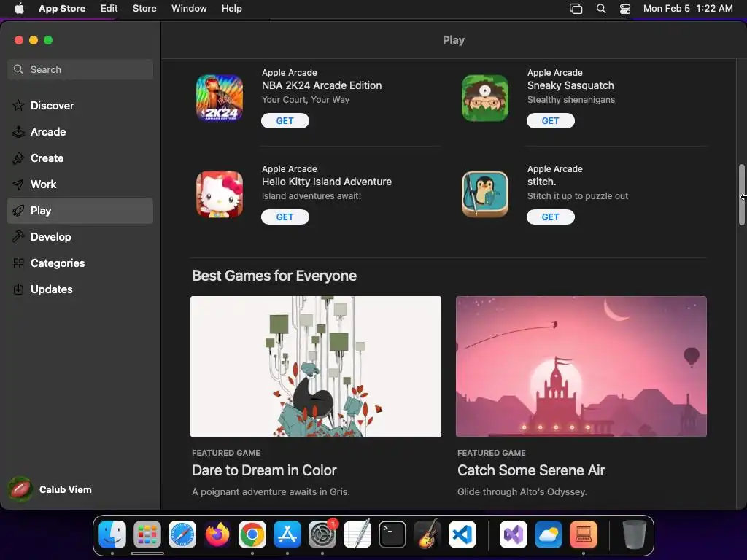
Task: Select the Work paper plane icon
Action: pyautogui.click(x=18, y=184)
